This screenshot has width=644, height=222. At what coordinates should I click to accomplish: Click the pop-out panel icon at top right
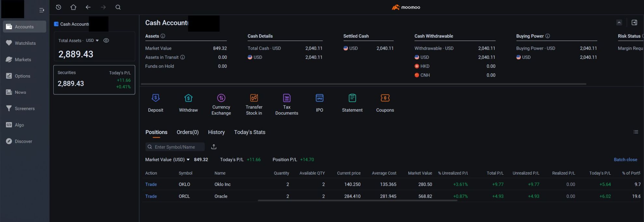(x=634, y=22)
